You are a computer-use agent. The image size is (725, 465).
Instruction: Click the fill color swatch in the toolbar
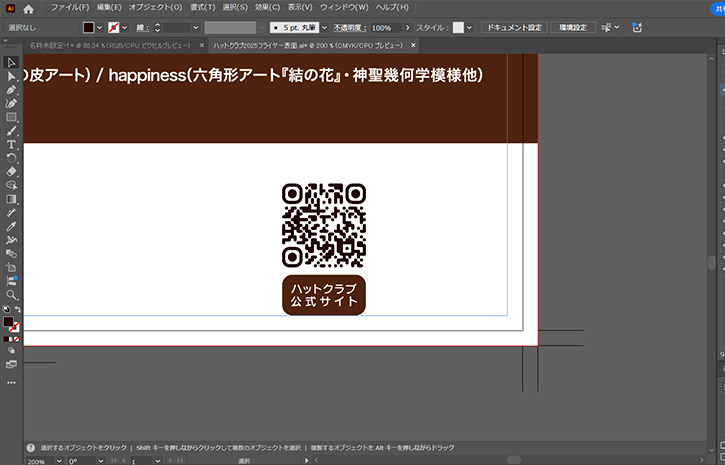point(9,322)
